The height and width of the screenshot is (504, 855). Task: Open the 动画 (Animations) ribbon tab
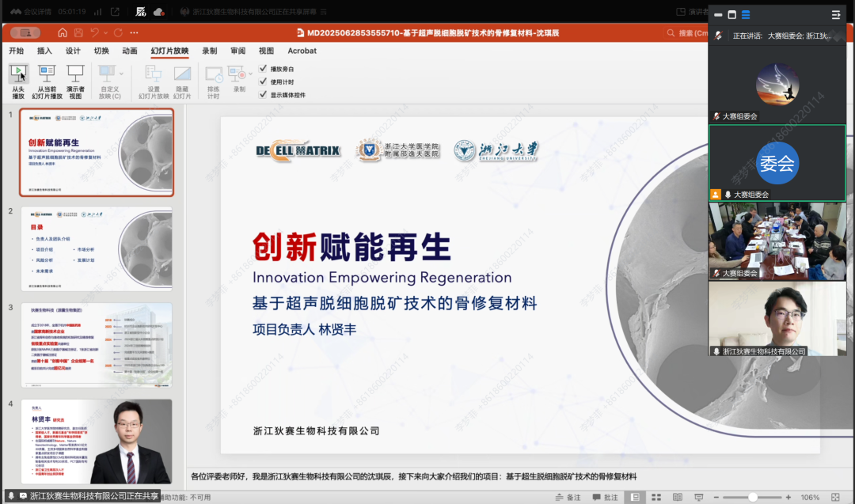pyautogui.click(x=130, y=51)
